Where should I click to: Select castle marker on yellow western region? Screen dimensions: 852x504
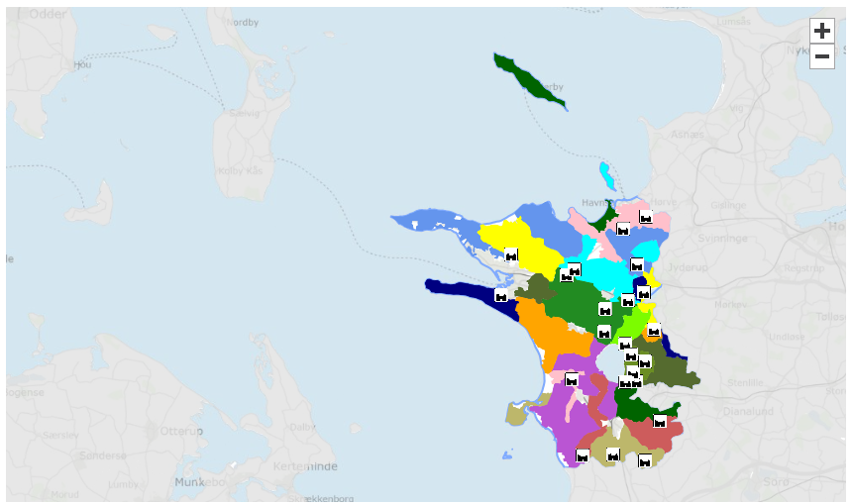point(511,255)
